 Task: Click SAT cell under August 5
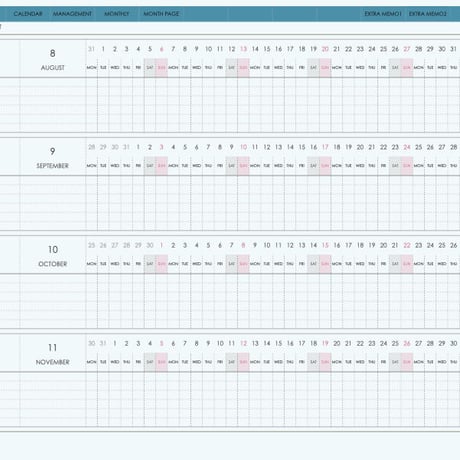(x=150, y=68)
